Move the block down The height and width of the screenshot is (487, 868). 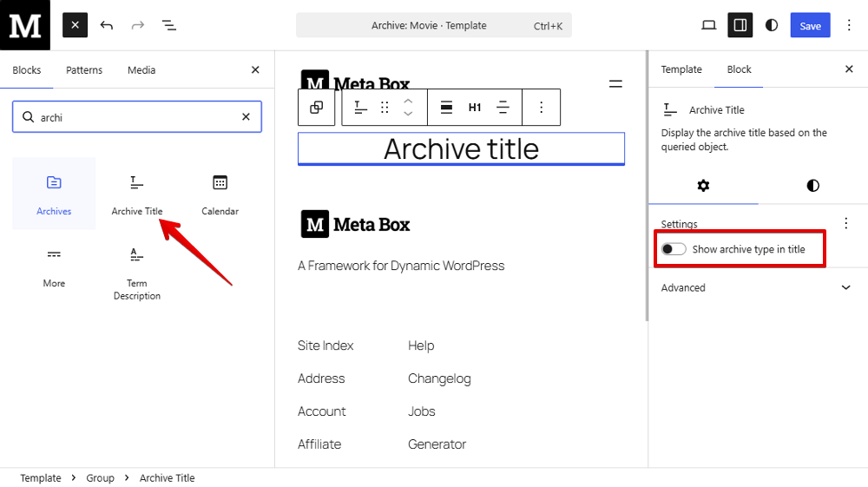point(408,114)
